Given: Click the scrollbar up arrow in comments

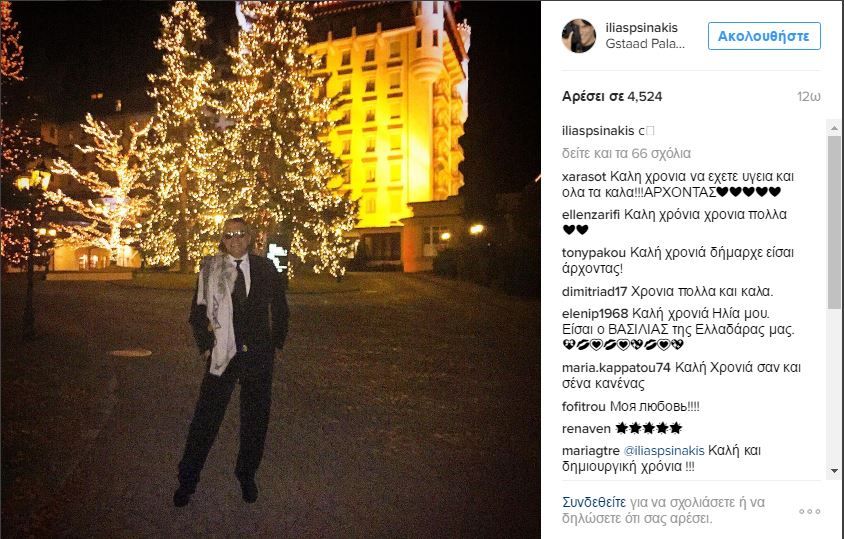Looking at the screenshot, I should [x=834, y=128].
